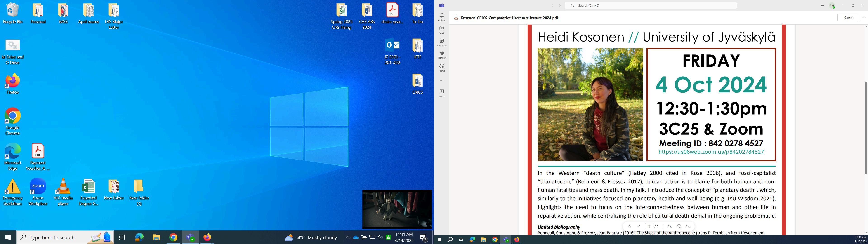
Task: Click the Close button for the PDF
Action: 848,18
